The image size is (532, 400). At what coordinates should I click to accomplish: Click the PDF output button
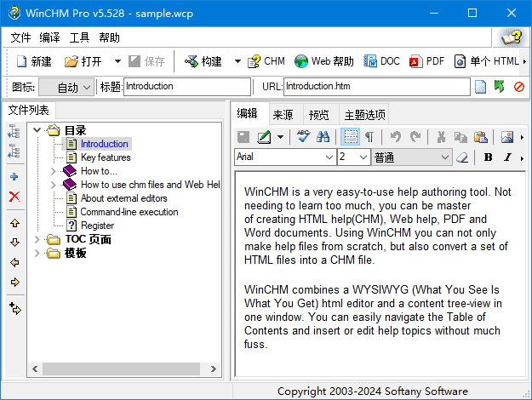tap(426, 61)
